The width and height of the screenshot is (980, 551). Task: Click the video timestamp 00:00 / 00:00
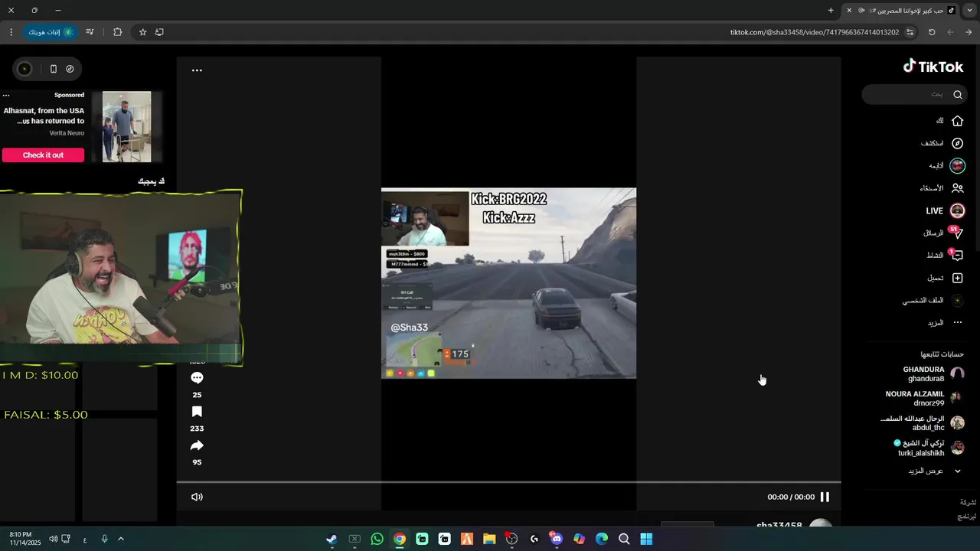coord(791,497)
